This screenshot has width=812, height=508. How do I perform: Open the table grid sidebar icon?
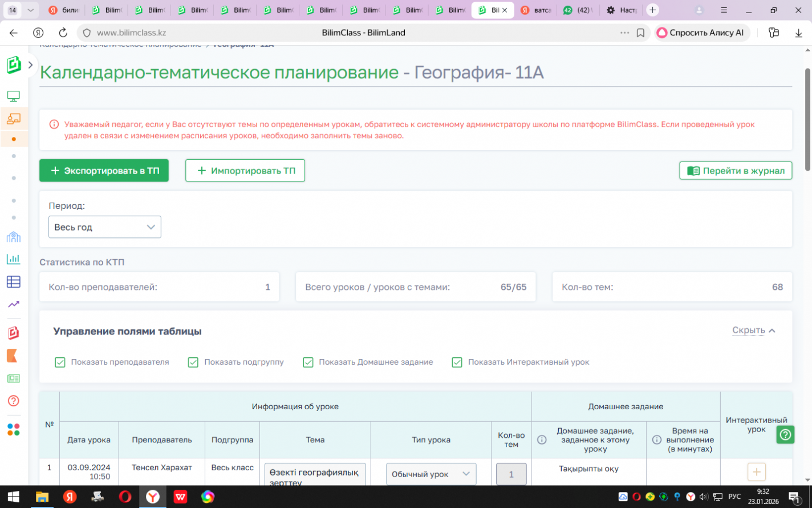pyautogui.click(x=14, y=281)
